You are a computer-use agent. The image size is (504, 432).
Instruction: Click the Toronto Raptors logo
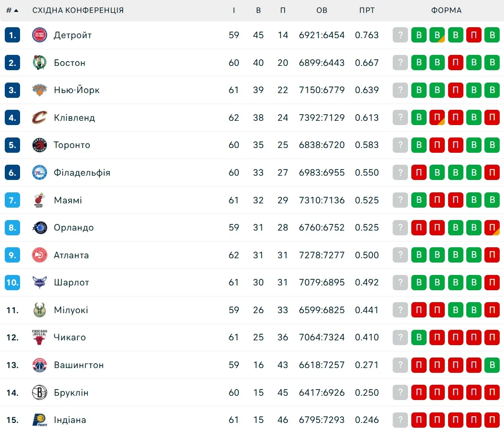40,145
